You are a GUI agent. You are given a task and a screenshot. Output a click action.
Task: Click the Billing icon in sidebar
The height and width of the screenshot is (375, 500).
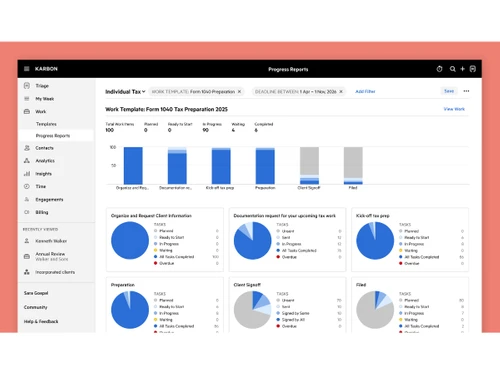point(27,212)
